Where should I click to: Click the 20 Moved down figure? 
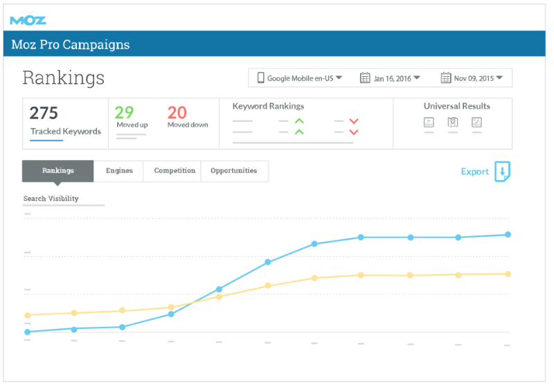[177, 113]
